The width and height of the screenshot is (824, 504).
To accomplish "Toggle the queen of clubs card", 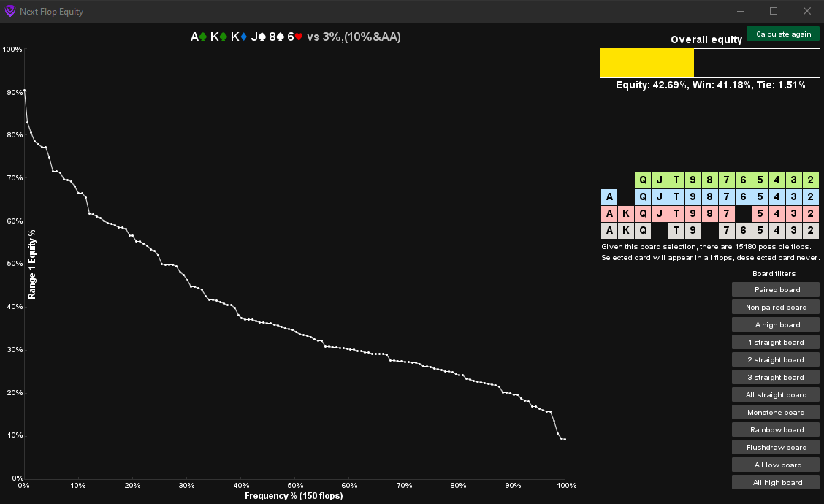I will [643, 179].
